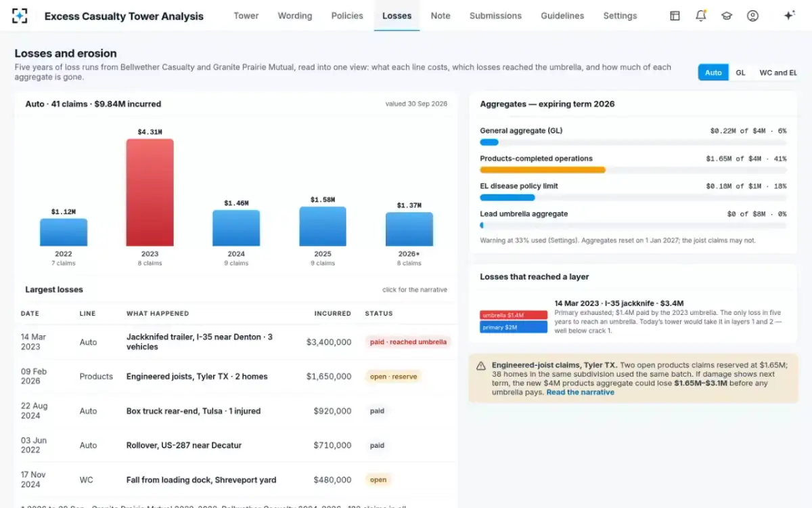
Task: Click the INCURRED column header
Action: pyautogui.click(x=333, y=314)
